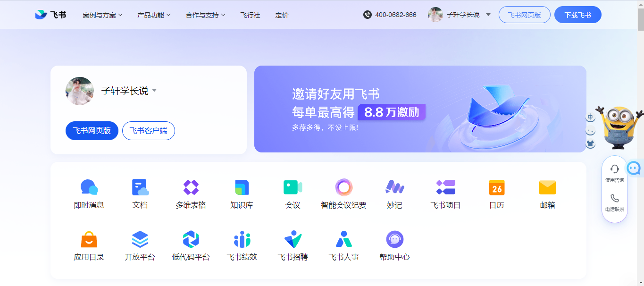Viewport: 644px width, 286px height.
Task: Click the 400-0682-666 phone number text
Action: [x=396, y=15]
